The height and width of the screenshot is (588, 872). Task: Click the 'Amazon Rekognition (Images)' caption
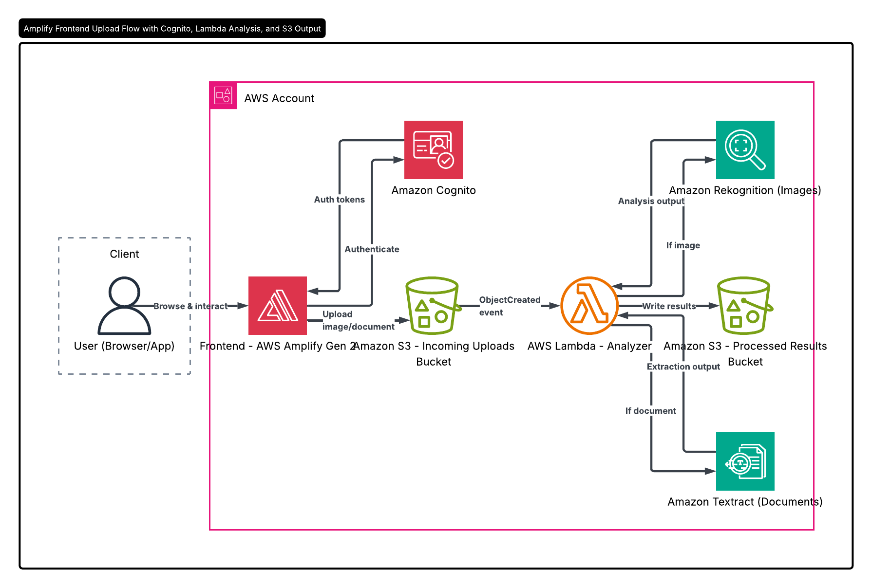point(745,190)
